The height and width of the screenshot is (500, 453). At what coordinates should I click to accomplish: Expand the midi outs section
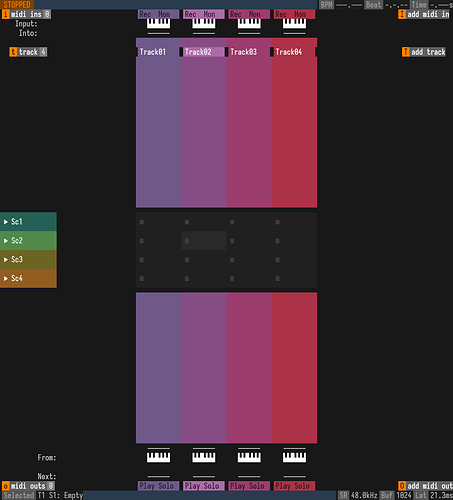pyautogui.click(x=28, y=486)
